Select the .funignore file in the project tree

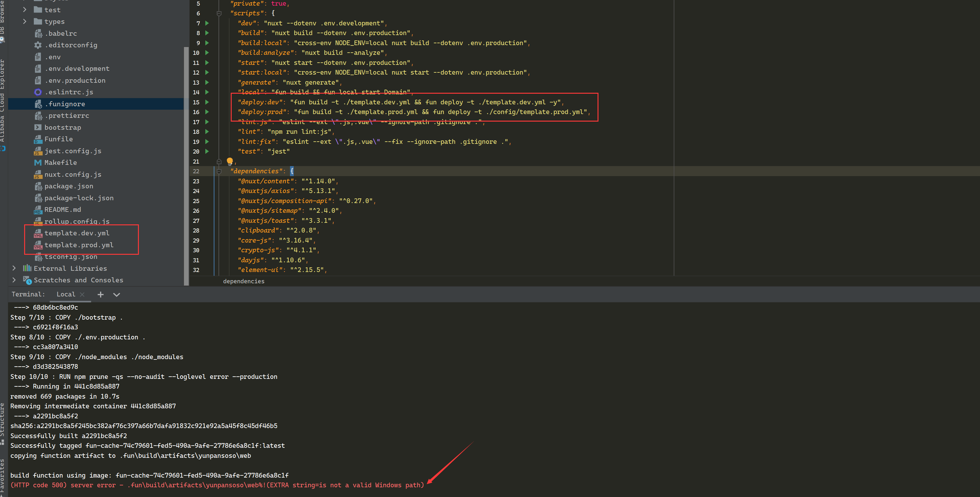click(66, 103)
